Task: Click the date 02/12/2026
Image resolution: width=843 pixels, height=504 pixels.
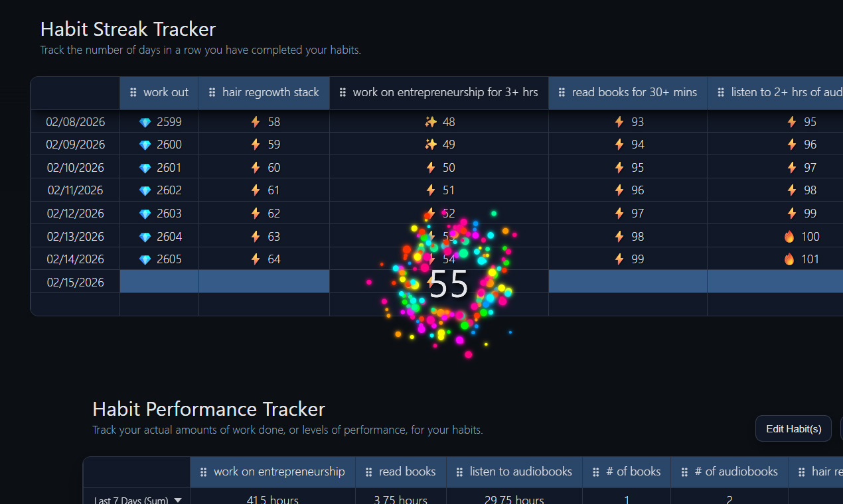Action: [75, 214]
